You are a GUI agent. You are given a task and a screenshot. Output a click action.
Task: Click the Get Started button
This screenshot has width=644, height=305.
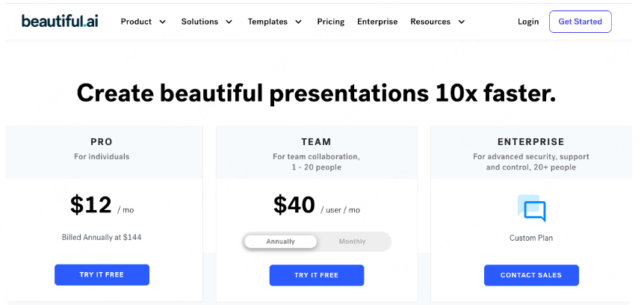(x=580, y=22)
